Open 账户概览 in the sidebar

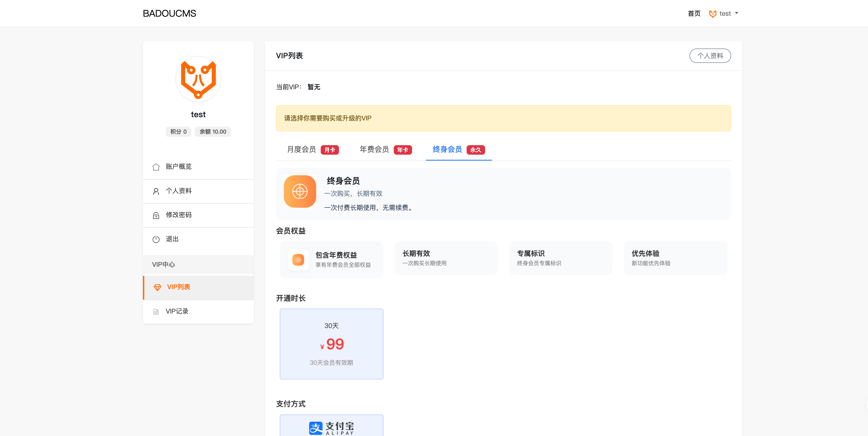pos(198,167)
